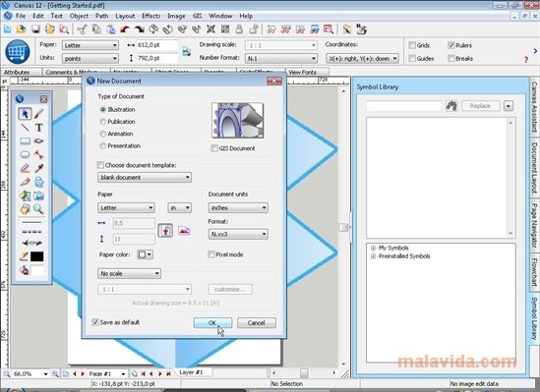
Task: Choose portrait orientation icon in dialog
Action: click(165, 230)
